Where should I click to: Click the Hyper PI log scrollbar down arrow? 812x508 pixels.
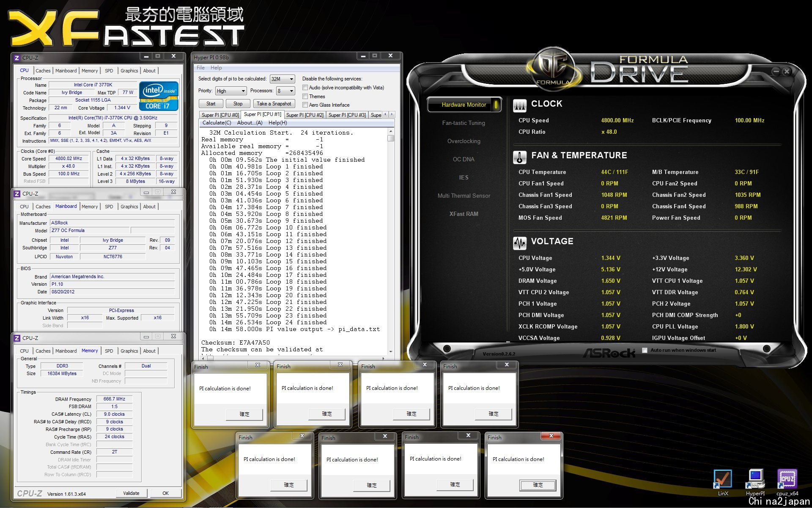pyautogui.click(x=391, y=351)
